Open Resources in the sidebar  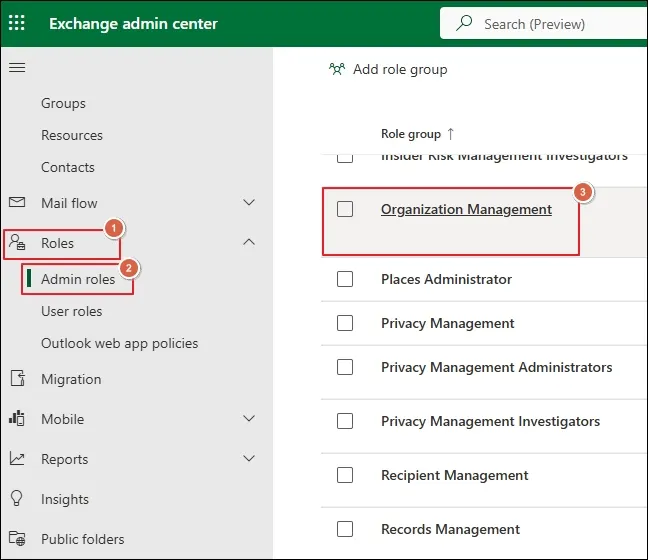(x=72, y=135)
